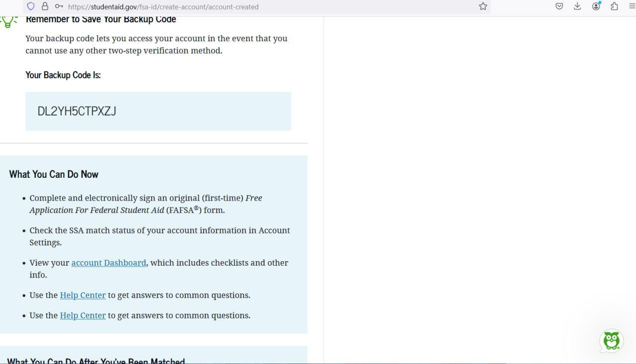The width and height of the screenshot is (636, 364).
Task: Click the Save to Pocket icon
Action: pyautogui.click(x=559, y=6)
